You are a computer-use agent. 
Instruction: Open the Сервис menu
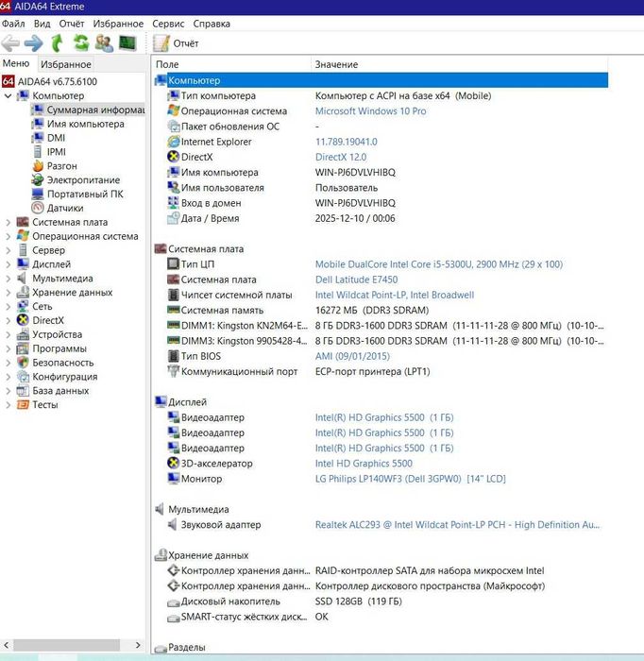(168, 24)
